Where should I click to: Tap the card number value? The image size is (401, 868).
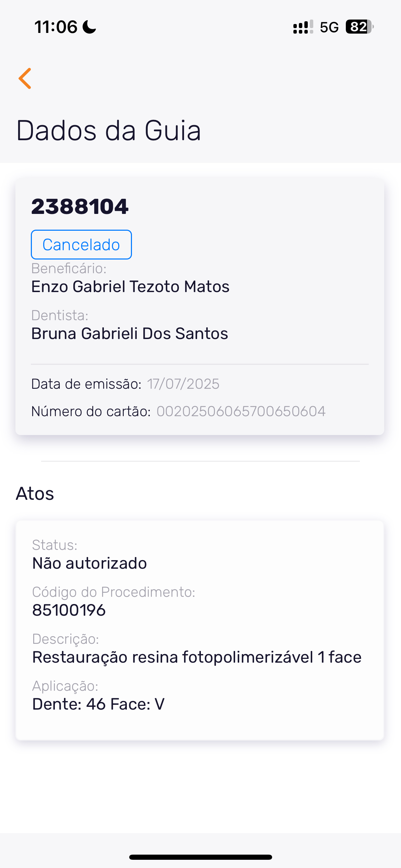click(241, 411)
